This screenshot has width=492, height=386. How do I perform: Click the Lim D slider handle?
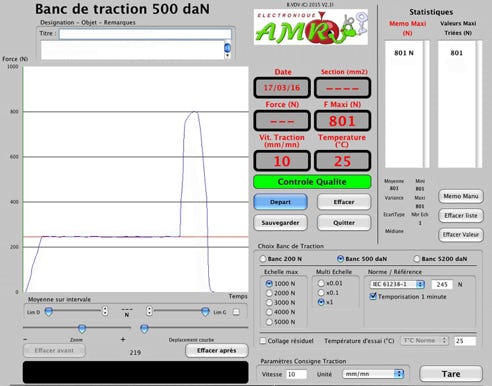(49, 312)
